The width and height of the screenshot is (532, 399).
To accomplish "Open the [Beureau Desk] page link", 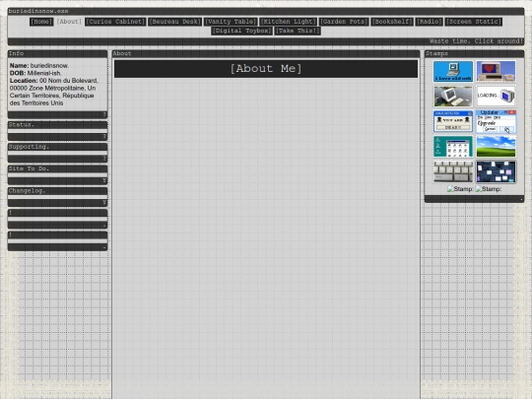I will click(x=175, y=22).
